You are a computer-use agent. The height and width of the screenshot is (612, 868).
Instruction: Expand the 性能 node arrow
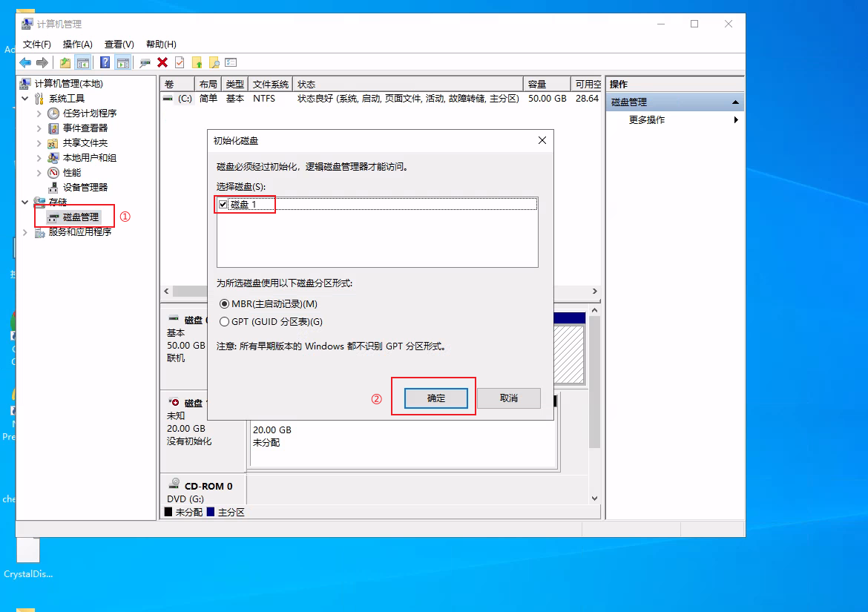coord(39,173)
